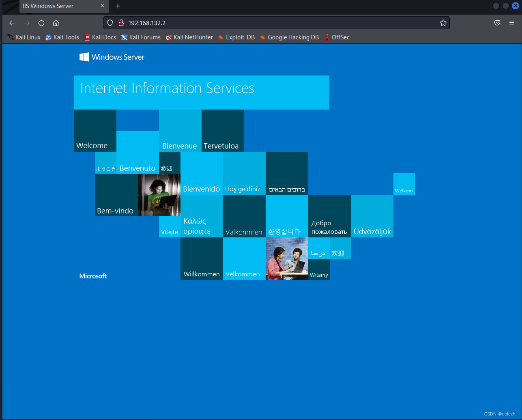Click the Willkommen tile
The height and width of the screenshot is (420, 522).
pos(202,258)
